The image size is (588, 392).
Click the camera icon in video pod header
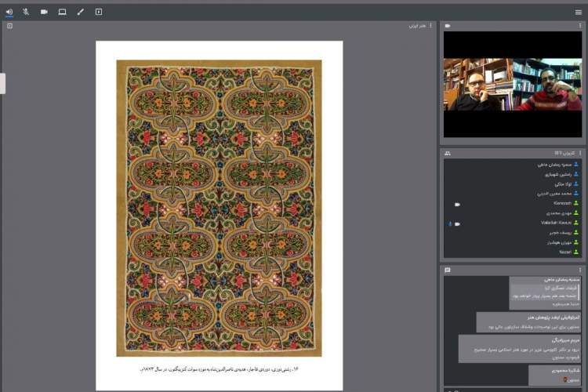coord(448,26)
